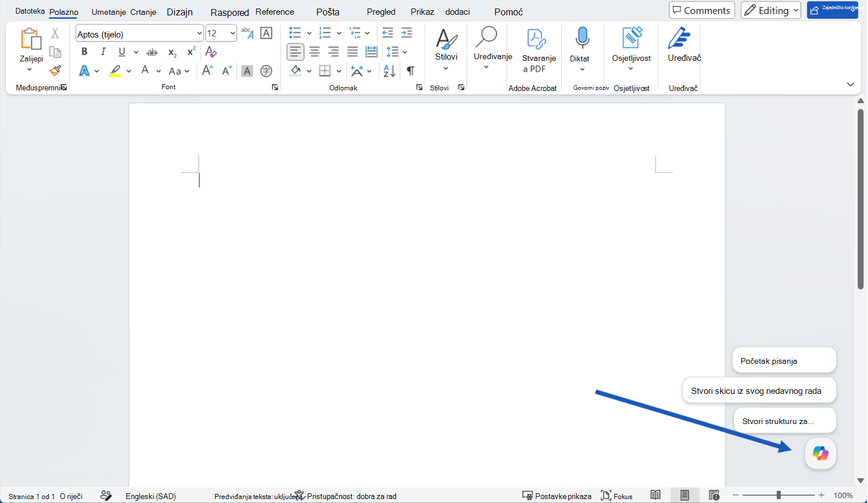This screenshot has width=868, height=503.
Task: Switch to Read Mode view icon
Action: (x=656, y=495)
